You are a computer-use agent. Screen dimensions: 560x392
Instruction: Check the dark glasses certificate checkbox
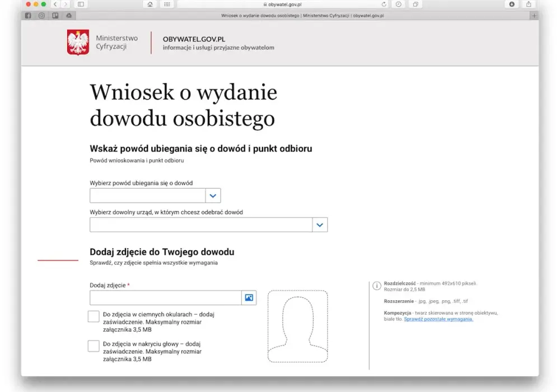(x=94, y=316)
